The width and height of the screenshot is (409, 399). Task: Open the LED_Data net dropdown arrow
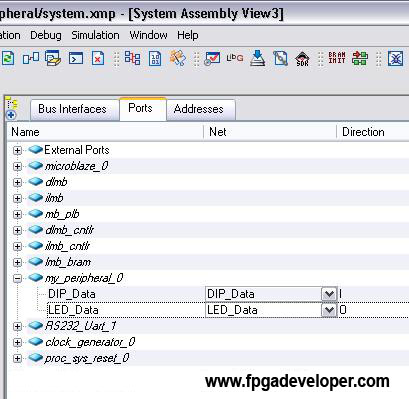coord(329,310)
